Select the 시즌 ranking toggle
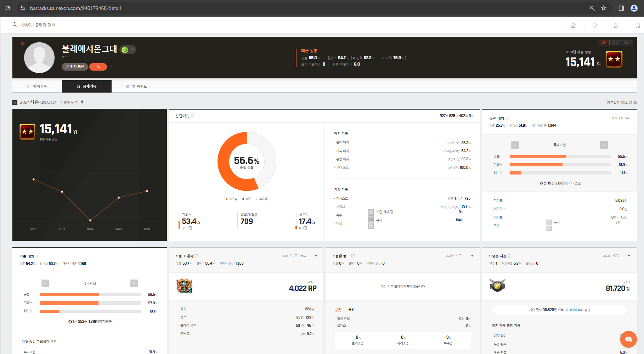Screen dimensions: 644x354 (604, 43)
